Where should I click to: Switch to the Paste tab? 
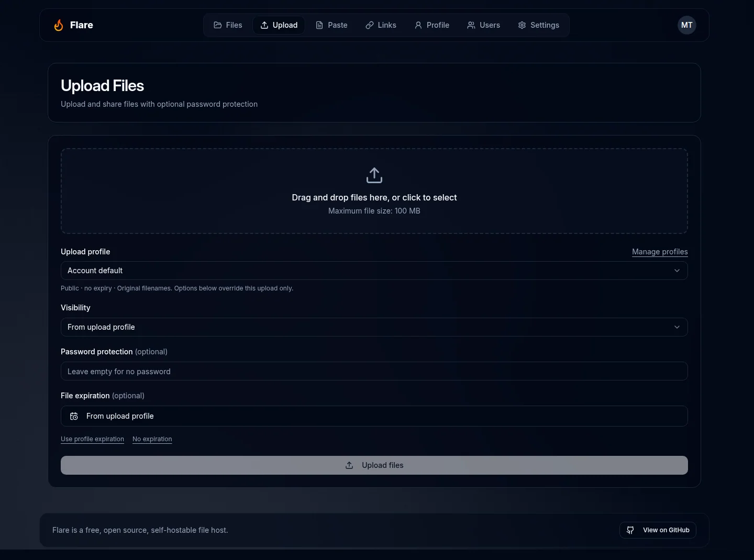[331, 25]
